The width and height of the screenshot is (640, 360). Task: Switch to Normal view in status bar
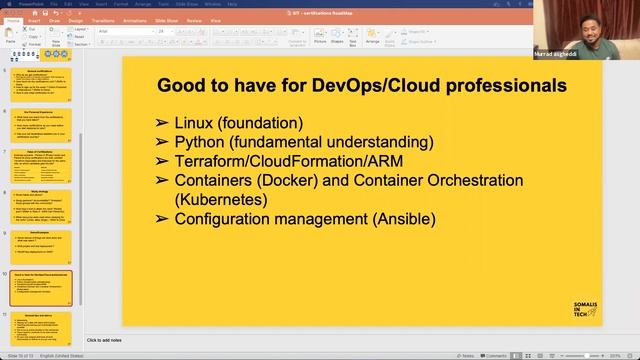tap(516, 356)
